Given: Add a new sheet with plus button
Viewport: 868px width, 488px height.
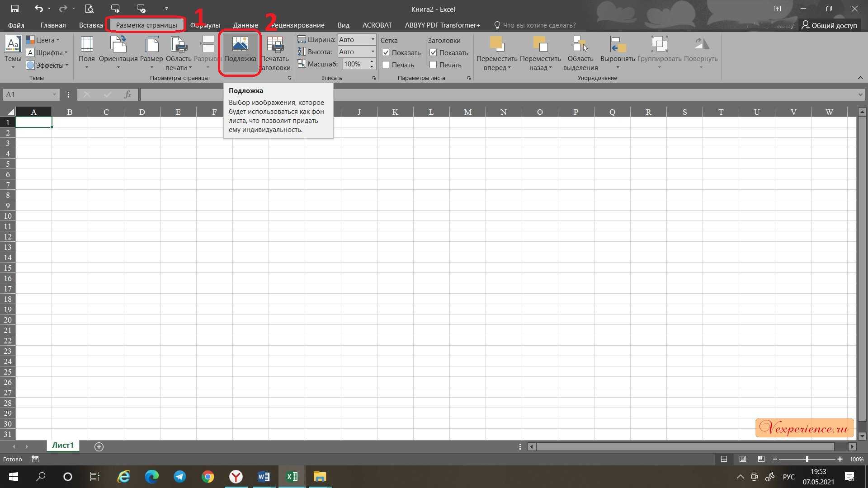Looking at the screenshot, I should point(99,447).
